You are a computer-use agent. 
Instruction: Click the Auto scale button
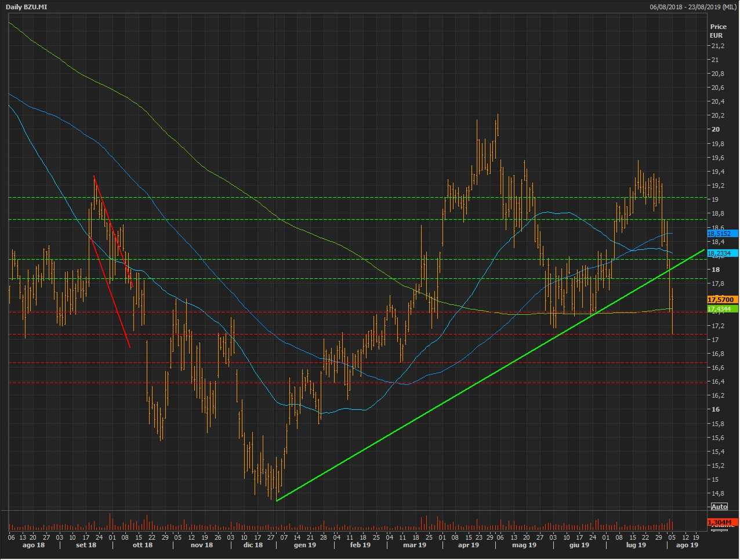tap(719, 507)
